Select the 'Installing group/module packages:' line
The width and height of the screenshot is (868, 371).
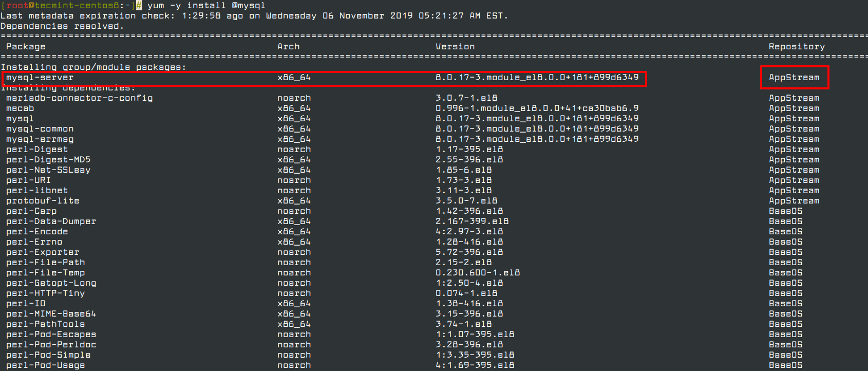pyautogui.click(x=93, y=67)
